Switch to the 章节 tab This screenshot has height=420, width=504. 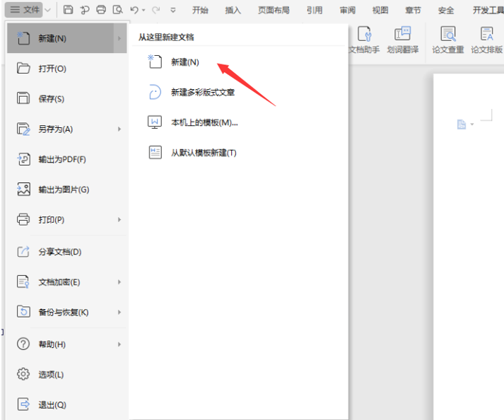coord(413,11)
